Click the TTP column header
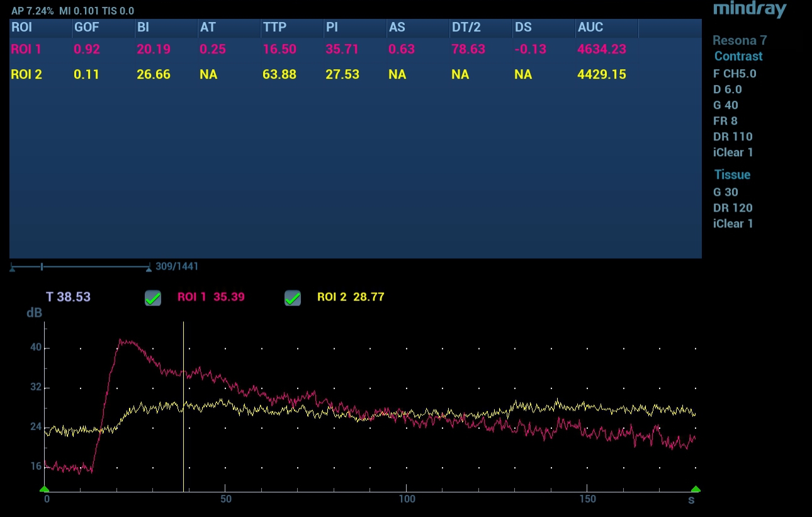The height and width of the screenshot is (517, 812). click(x=274, y=28)
